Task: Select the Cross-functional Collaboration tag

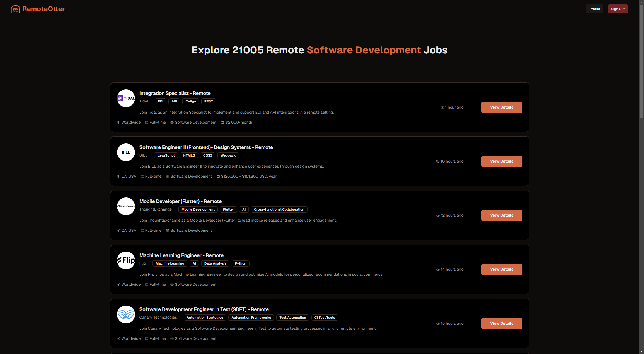Action: (x=279, y=209)
